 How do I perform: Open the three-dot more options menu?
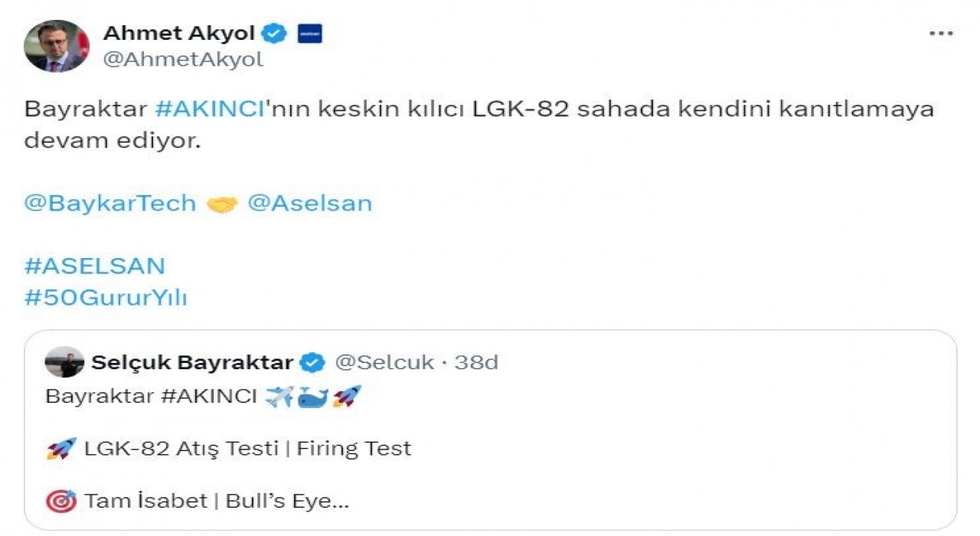(x=939, y=32)
